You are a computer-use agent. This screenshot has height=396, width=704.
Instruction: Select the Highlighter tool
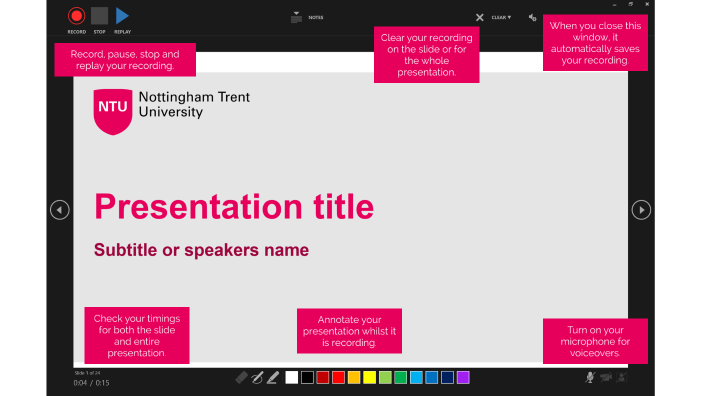[x=273, y=378]
